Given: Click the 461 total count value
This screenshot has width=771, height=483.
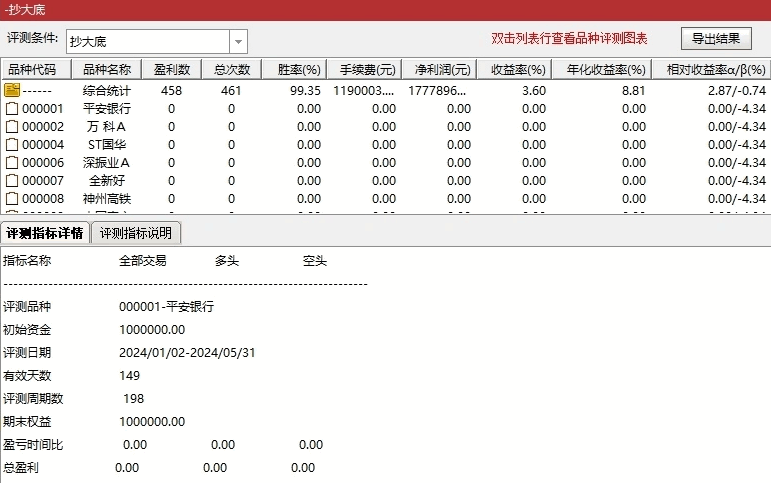Looking at the screenshot, I should [x=231, y=91].
